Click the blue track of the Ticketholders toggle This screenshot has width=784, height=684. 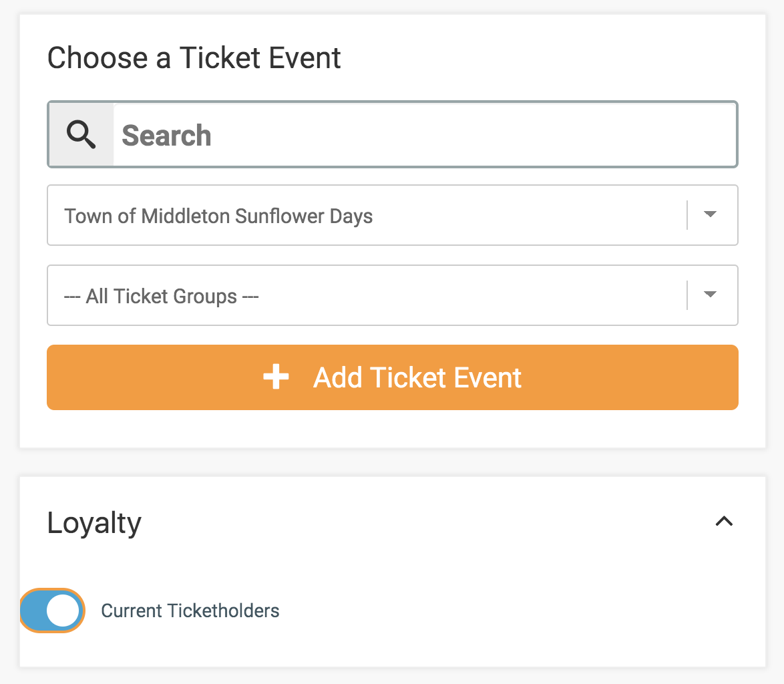(35, 611)
